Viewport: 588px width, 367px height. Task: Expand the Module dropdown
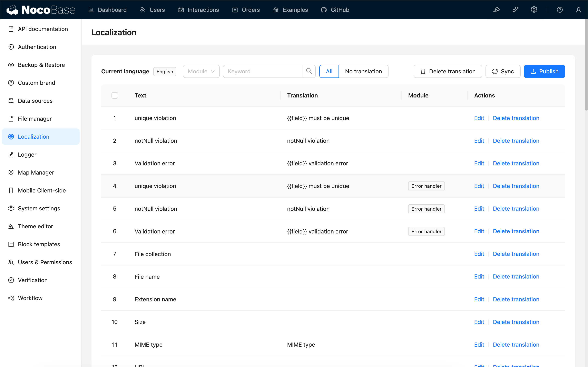201,71
